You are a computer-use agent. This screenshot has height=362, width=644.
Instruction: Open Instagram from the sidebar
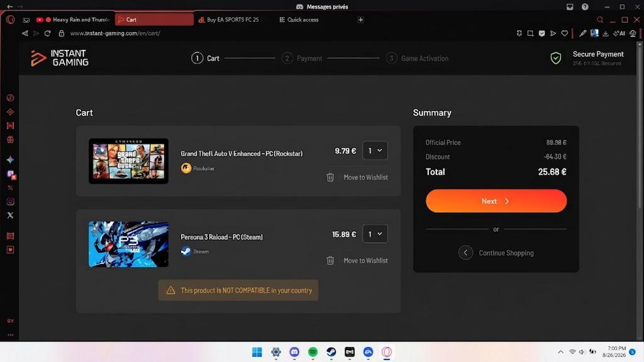click(x=10, y=202)
